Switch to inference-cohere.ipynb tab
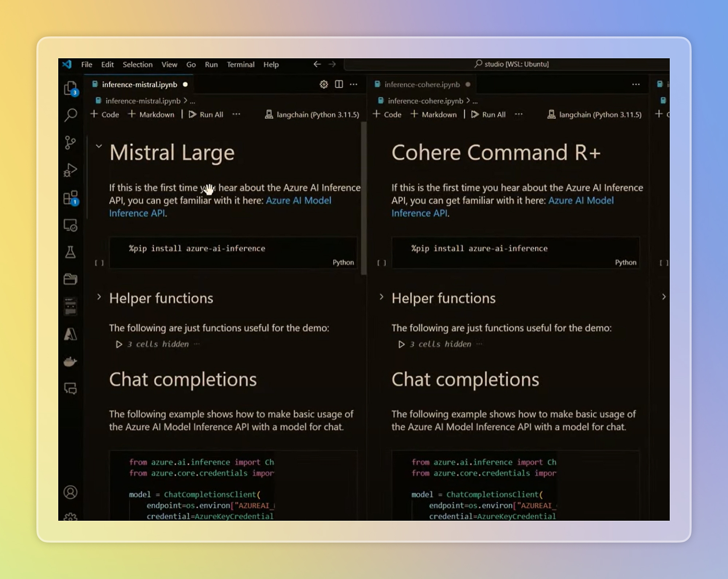Screen dimensions: 728x579 coord(422,84)
